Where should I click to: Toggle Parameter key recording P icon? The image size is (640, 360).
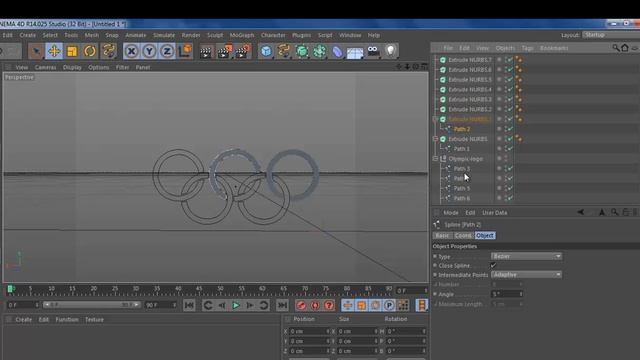click(x=389, y=305)
